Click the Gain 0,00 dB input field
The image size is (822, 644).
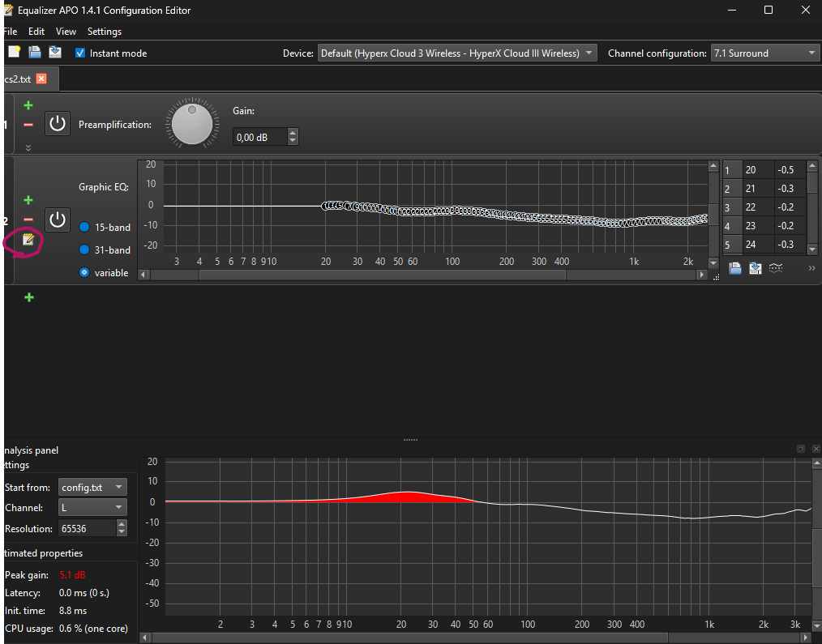pos(260,137)
